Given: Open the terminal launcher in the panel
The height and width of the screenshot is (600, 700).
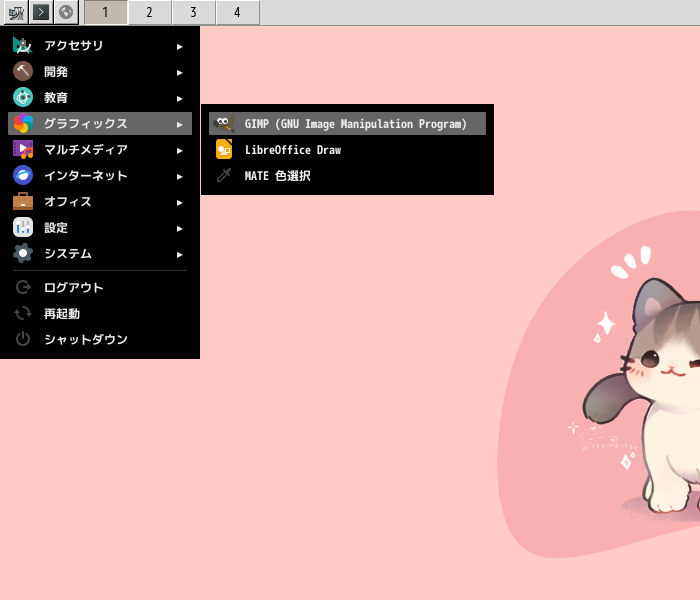Looking at the screenshot, I should coord(41,12).
